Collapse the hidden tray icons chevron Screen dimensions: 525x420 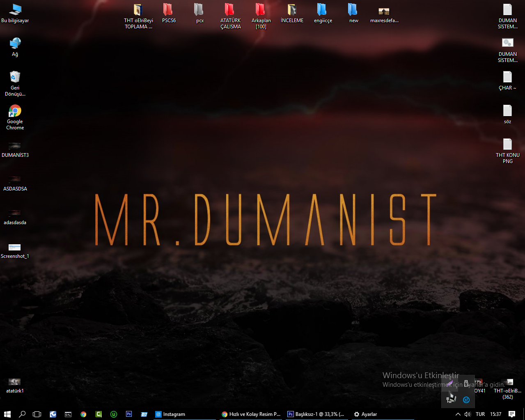coord(458,414)
